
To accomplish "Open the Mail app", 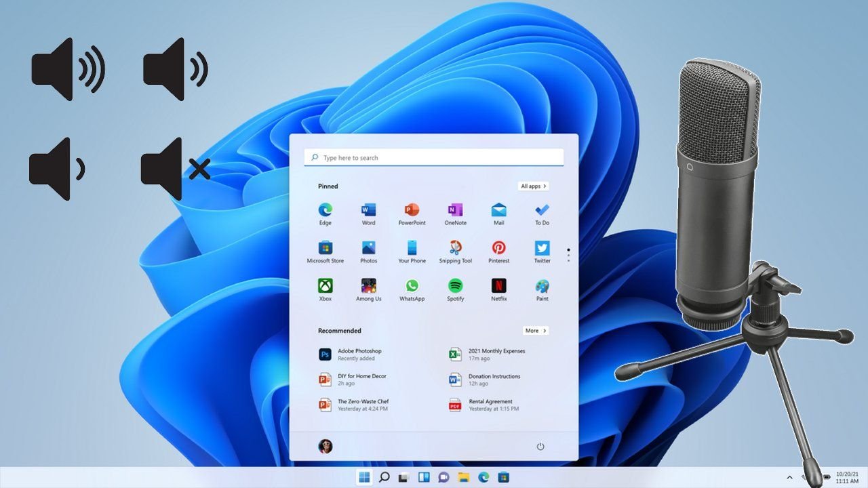I will (x=499, y=214).
